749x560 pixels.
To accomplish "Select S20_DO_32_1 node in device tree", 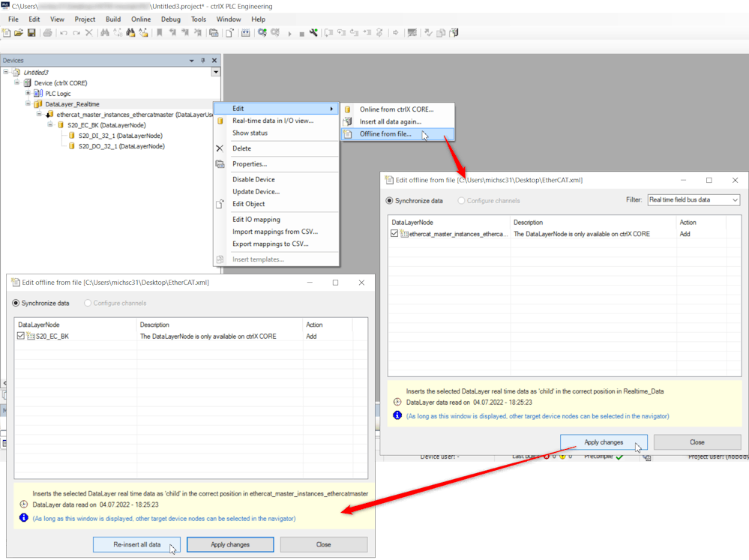I will click(x=121, y=146).
